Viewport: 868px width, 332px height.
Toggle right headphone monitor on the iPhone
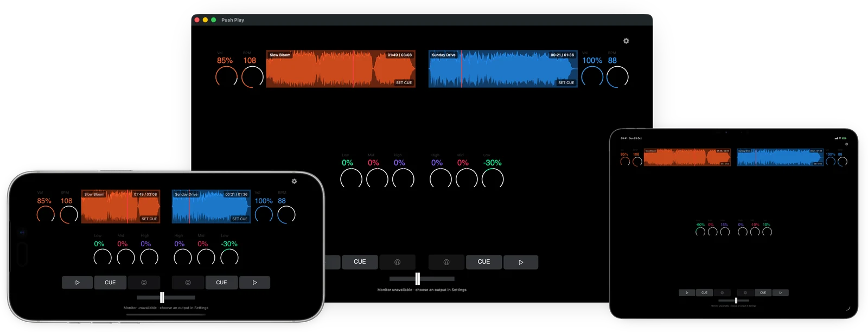(188, 283)
